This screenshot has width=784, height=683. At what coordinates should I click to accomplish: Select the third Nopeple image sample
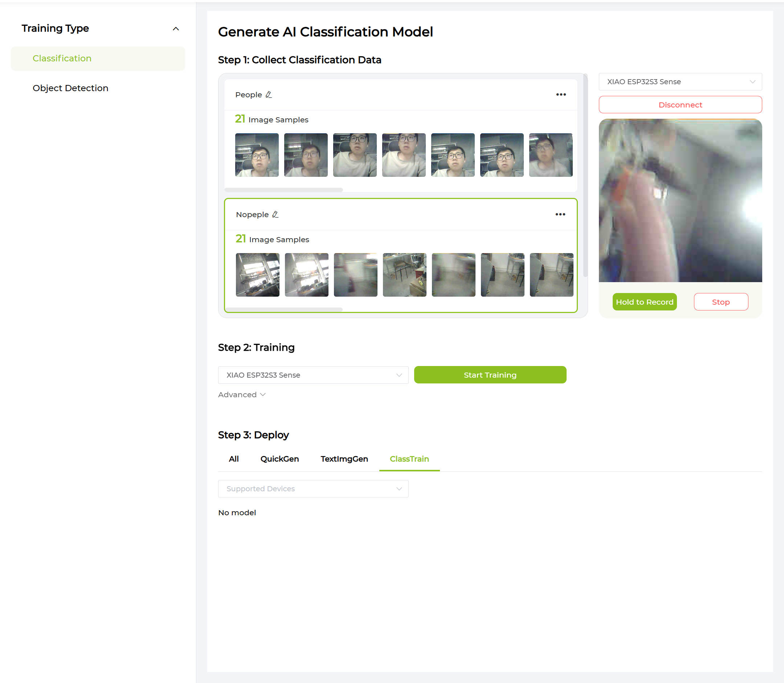(355, 275)
